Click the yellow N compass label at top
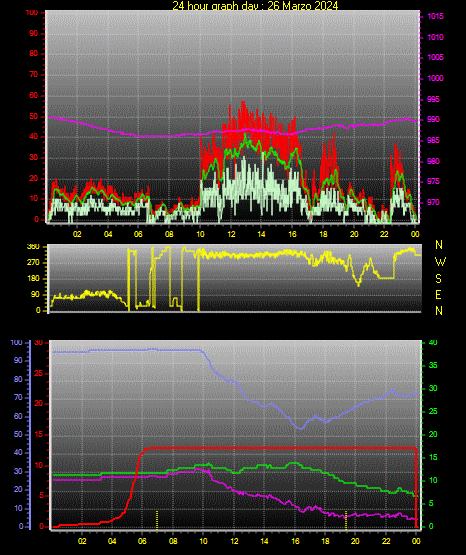This screenshot has width=466, height=555. point(439,245)
